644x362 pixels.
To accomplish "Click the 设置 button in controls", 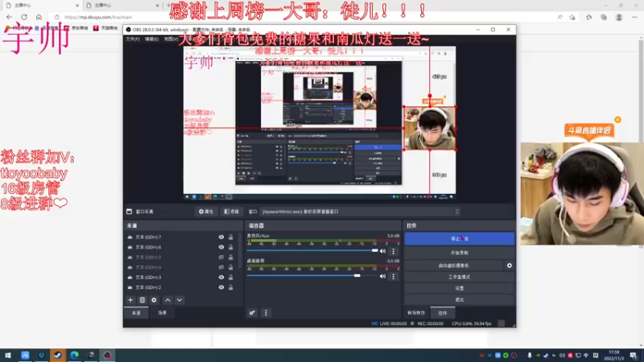I will (459, 289).
